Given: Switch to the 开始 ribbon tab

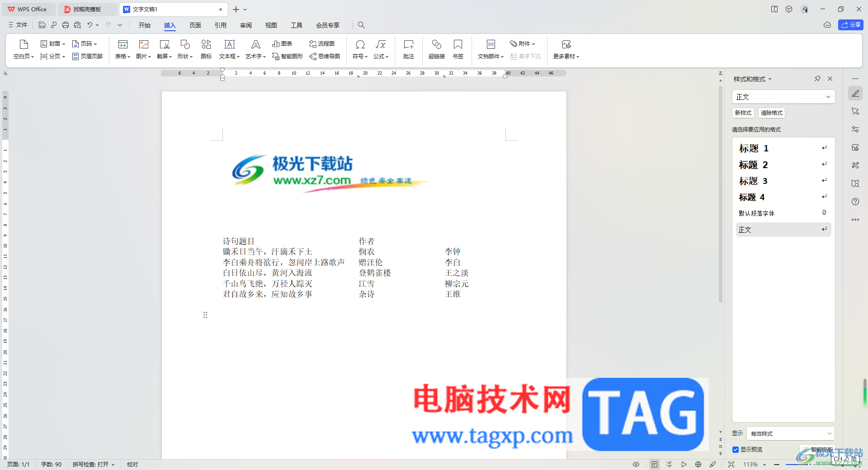Looking at the screenshot, I should click(x=145, y=25).
